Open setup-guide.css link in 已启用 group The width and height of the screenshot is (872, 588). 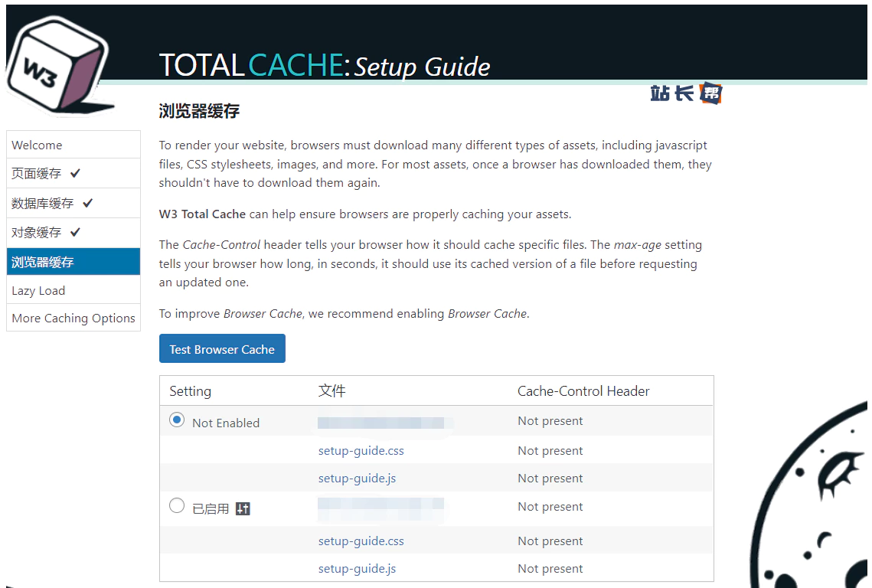[361, 541]
